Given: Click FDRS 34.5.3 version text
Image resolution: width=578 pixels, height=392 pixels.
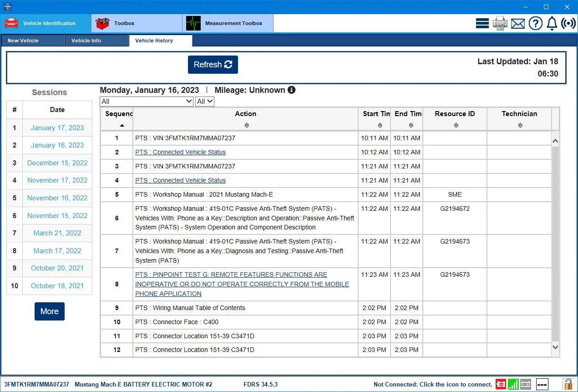Looking at the screenshot, I should (260, 384).
